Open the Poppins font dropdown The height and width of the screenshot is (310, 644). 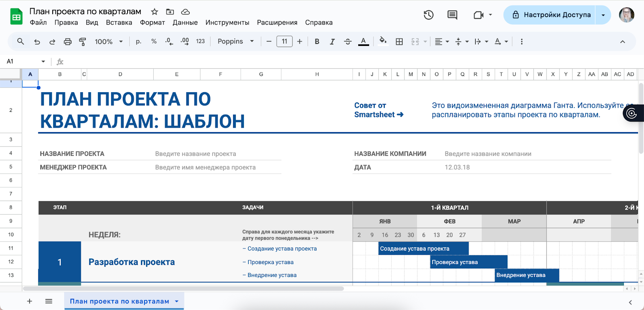(235, 41)
